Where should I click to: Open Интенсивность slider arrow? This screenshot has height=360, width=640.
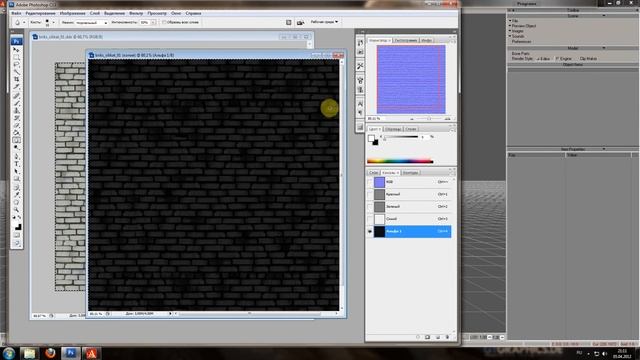point(153,22)
